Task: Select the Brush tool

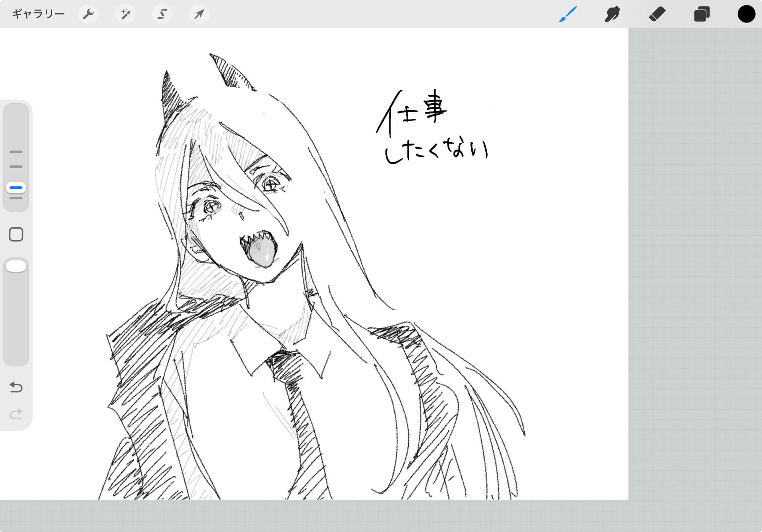Action: coord(568,14)
